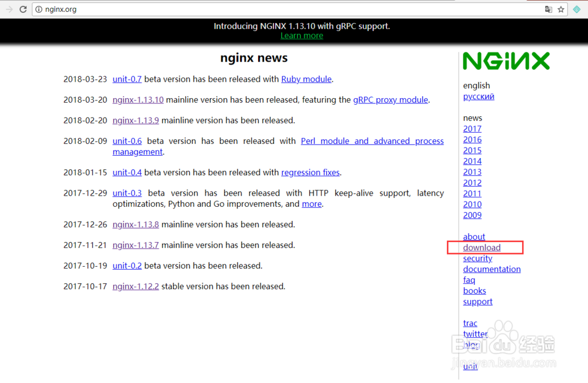
Task: Open the nginx-1.13.8 link
Action: click(x=136, y=224)
